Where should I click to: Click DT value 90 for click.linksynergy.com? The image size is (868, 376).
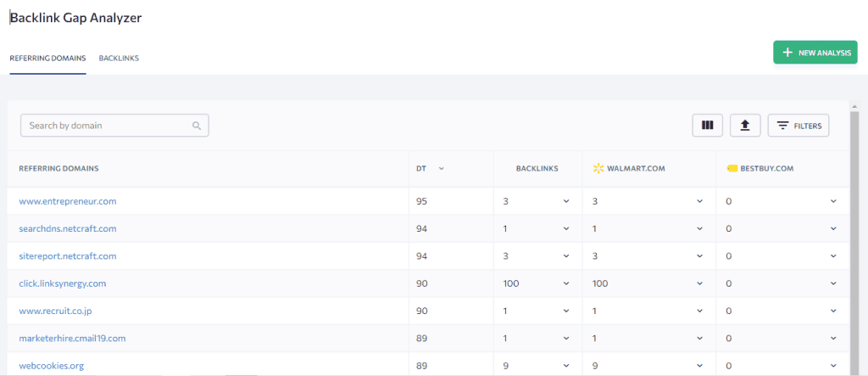pos(421,283)
